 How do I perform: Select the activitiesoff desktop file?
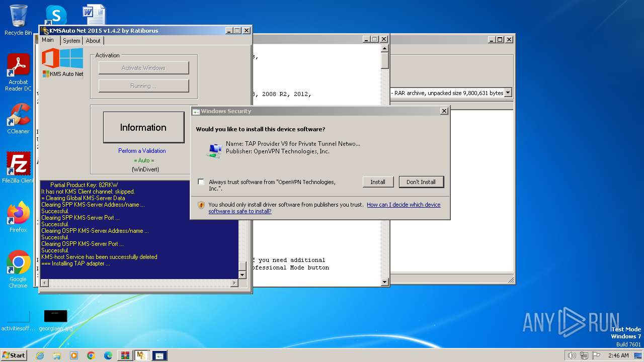[x=18, y=321]
